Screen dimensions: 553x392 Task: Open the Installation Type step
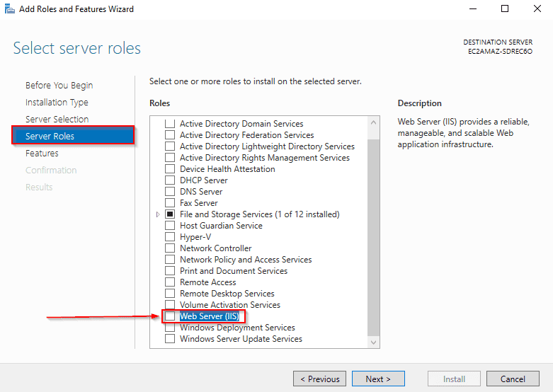(57, 102)
